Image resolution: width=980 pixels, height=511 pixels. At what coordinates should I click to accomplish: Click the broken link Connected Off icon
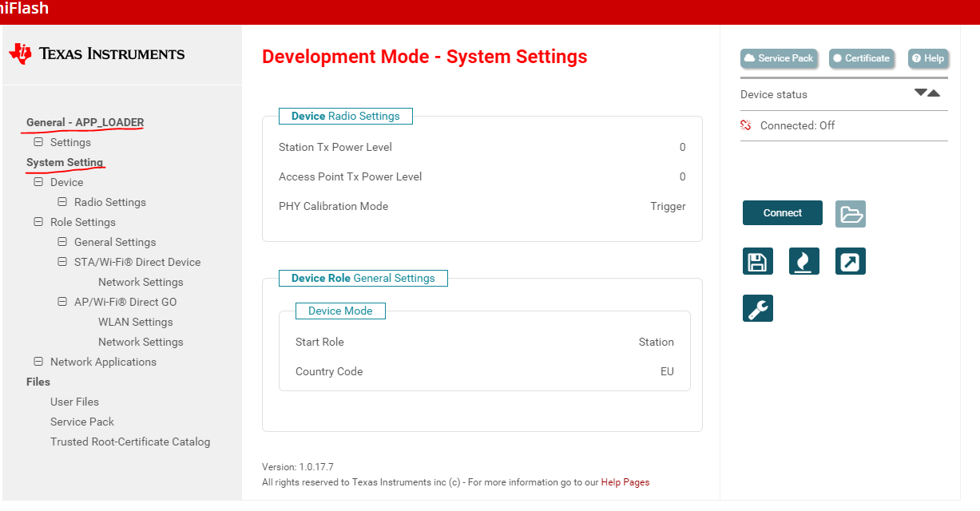747,125
